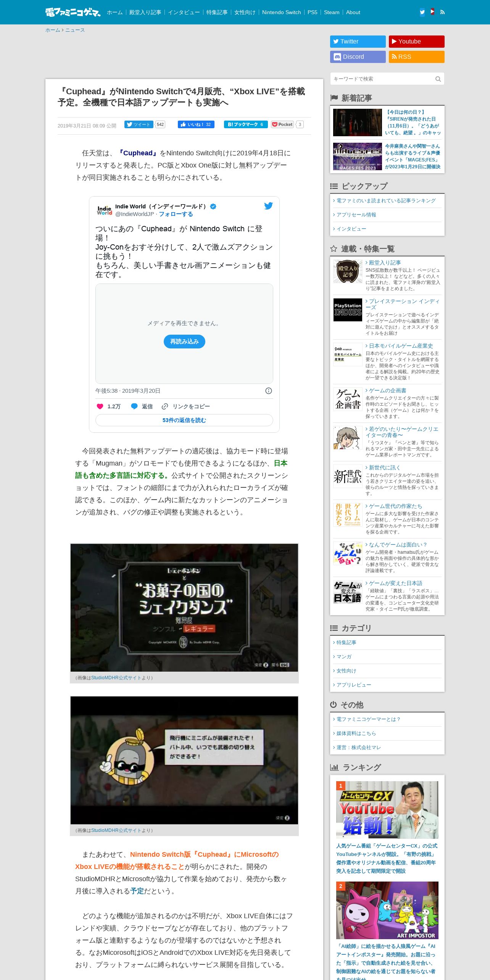Like the tweet via the heart icon

click(x=100, y=406)
